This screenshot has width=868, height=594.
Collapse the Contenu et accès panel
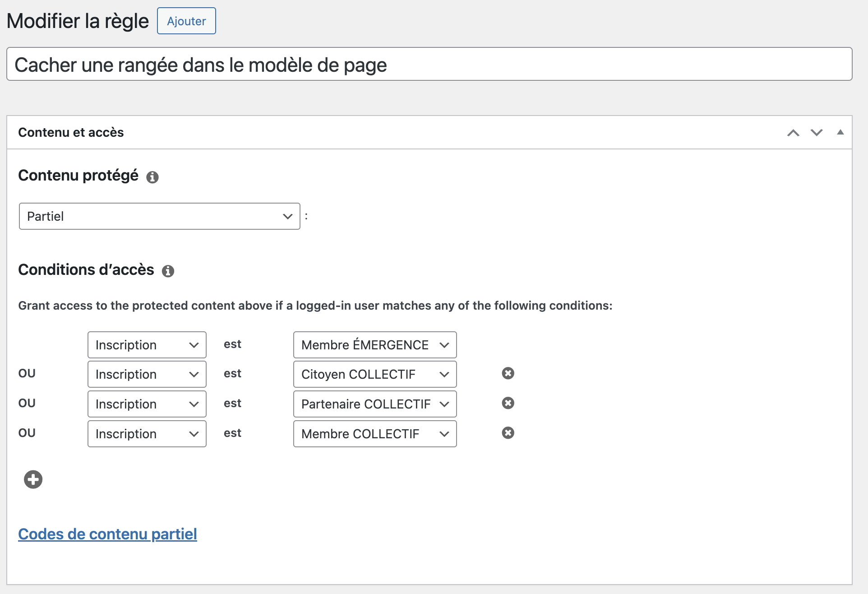tap(840, 133)
